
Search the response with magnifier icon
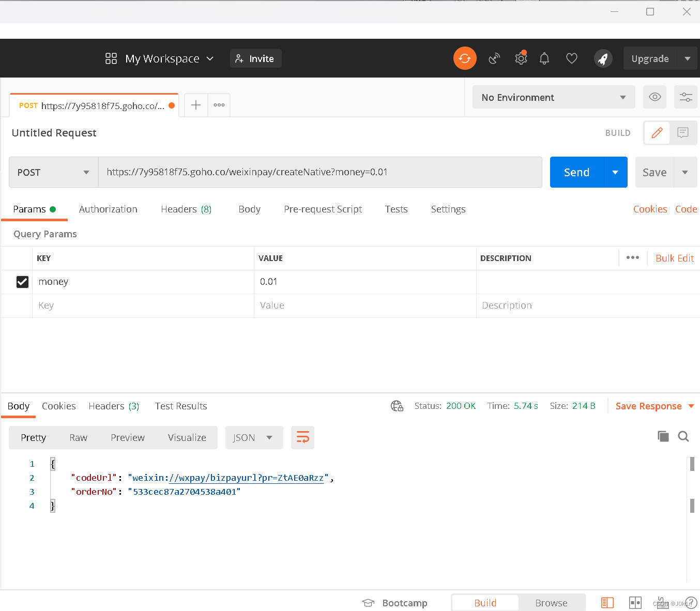(x=683, y=436)
